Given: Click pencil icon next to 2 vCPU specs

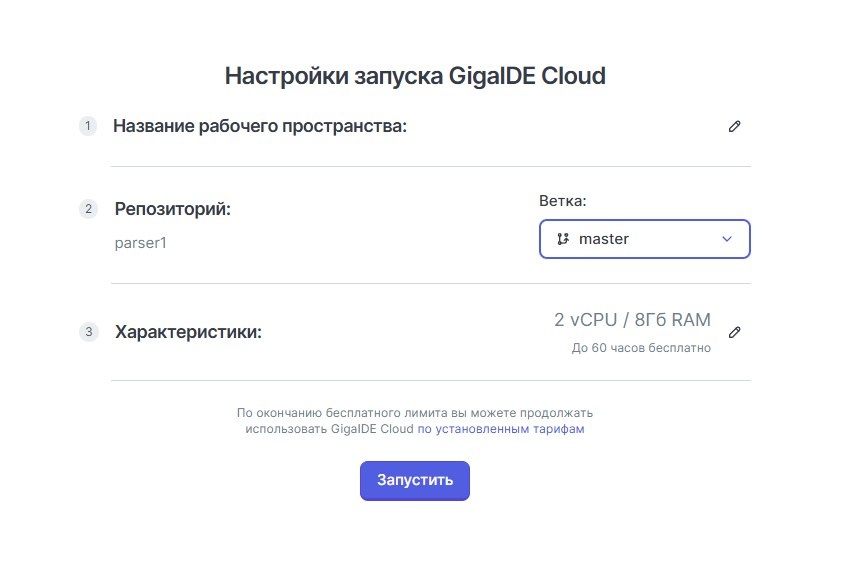Looking at the screenshot, I should 735,332.
